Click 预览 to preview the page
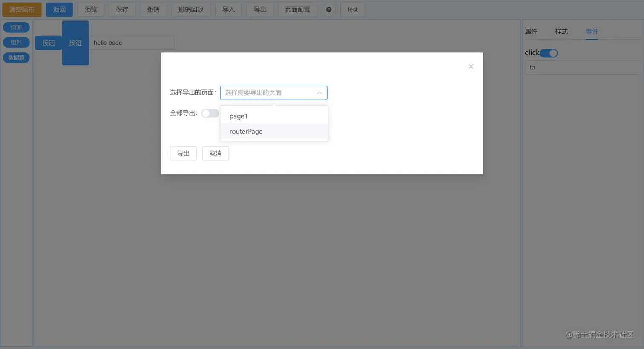The image size is (644, 349). [90, 9]
